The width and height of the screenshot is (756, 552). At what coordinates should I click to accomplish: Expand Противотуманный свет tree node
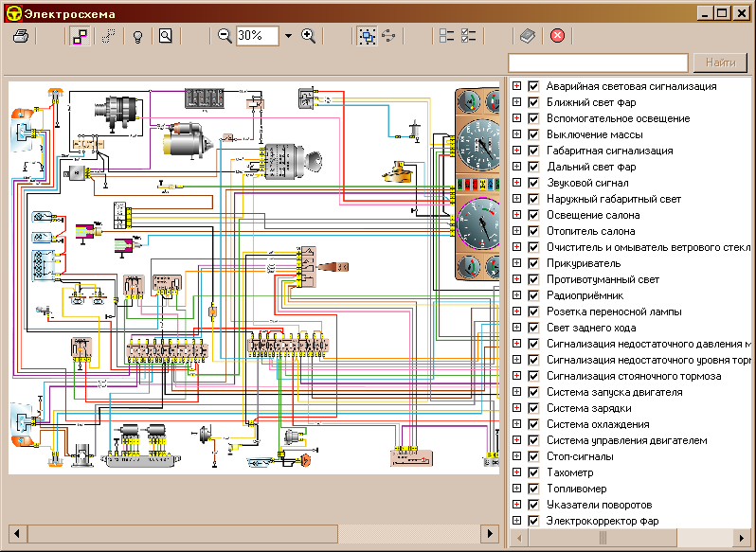coord(516,279)
